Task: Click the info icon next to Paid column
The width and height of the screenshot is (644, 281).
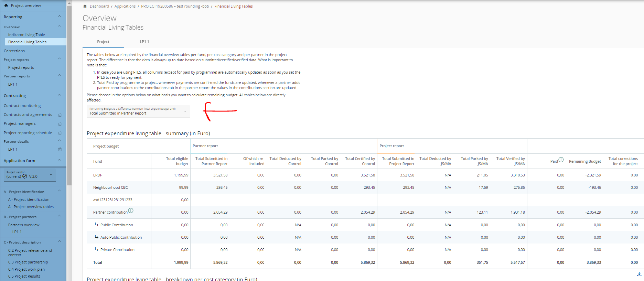Action: 561,160
